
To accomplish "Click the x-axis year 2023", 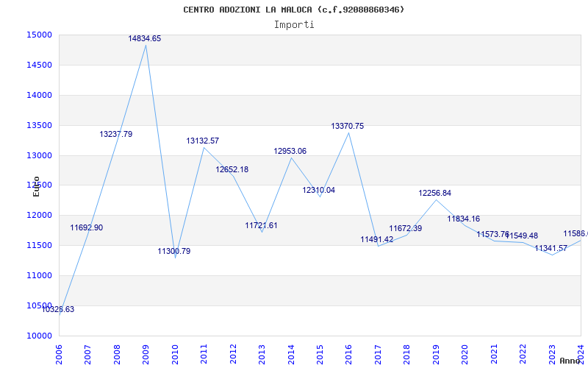I will click(x=552, y=354).
